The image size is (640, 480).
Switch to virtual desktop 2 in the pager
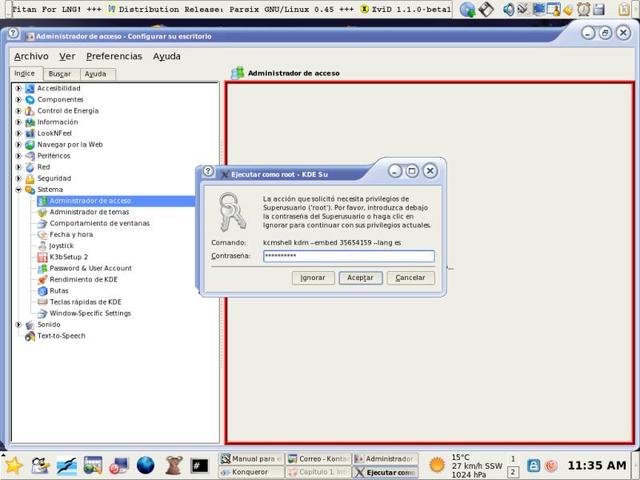point(513,472)
